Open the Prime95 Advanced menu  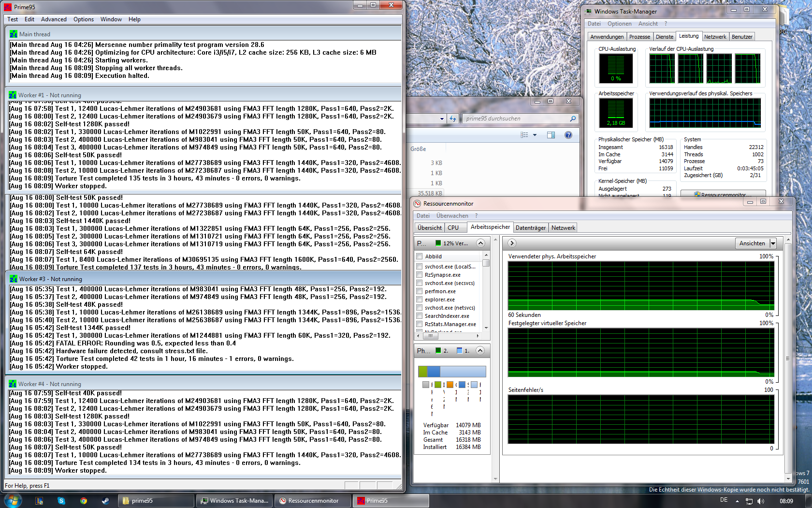click(54, 19)
